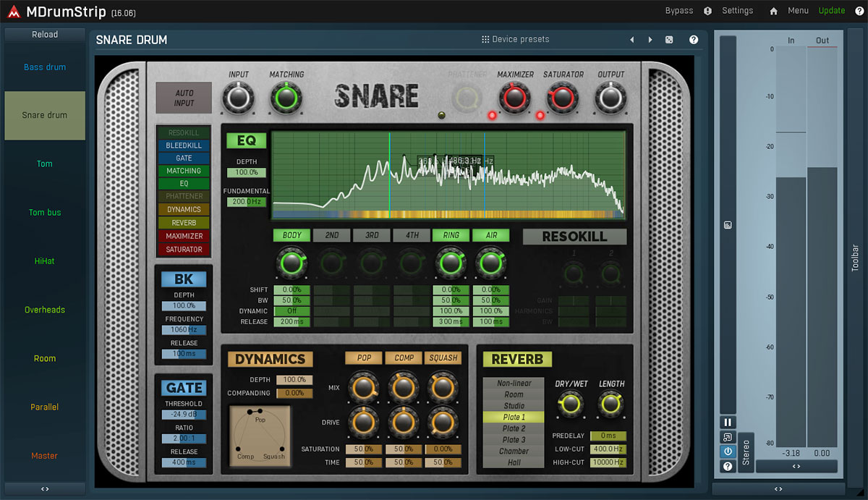
Task: Go to Home via house icon
Action: point(773,11)
